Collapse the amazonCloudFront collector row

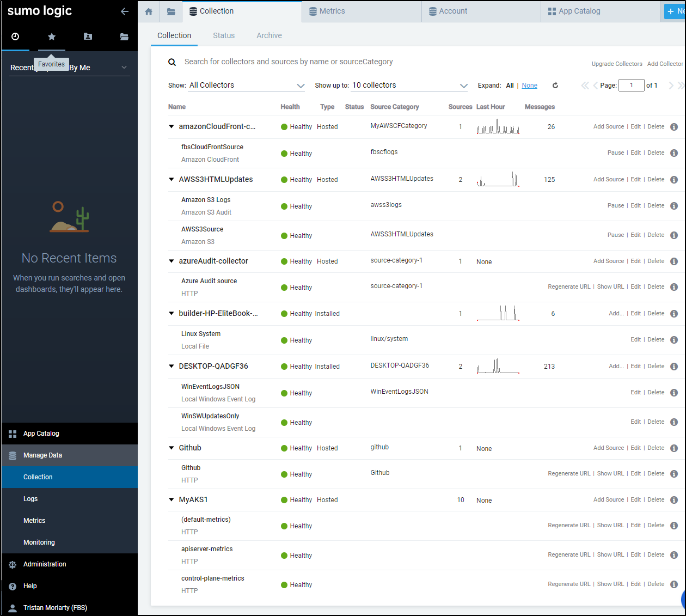click(x=171, y=127)
